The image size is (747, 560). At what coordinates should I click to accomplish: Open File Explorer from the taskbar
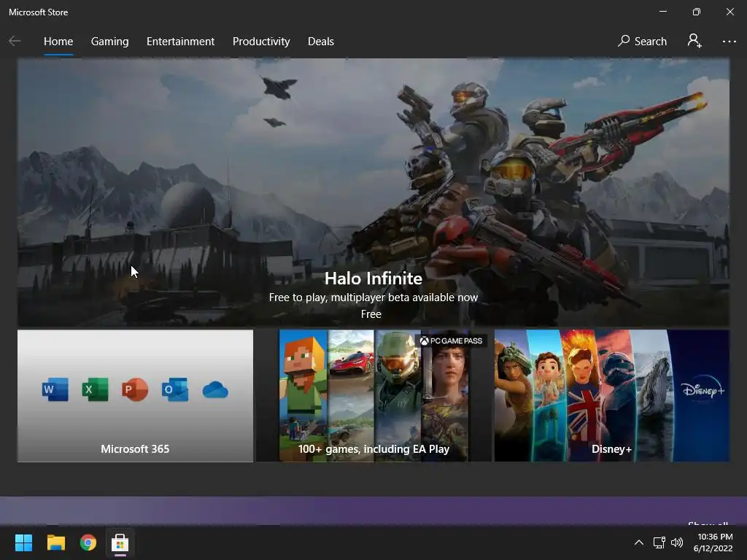point(55,542)
